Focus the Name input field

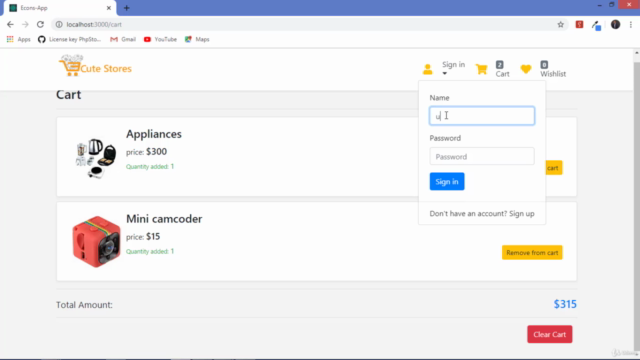(x=482, y=116)
